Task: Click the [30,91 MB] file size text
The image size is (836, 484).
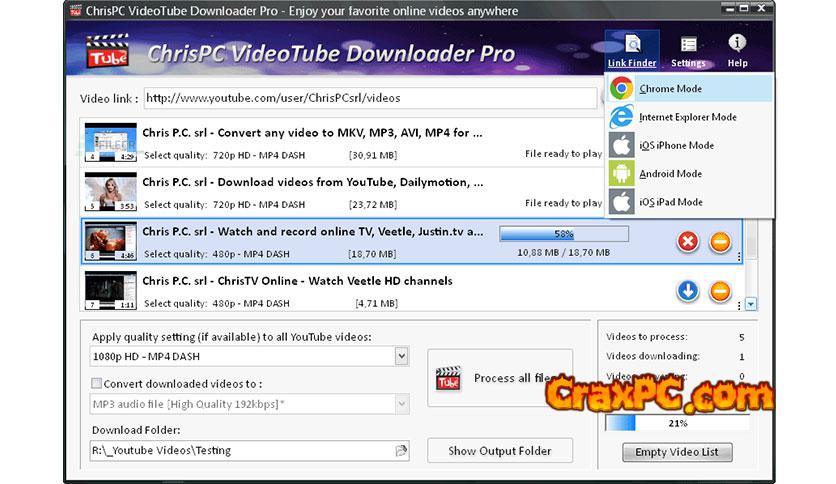Action: pos(373,155)
